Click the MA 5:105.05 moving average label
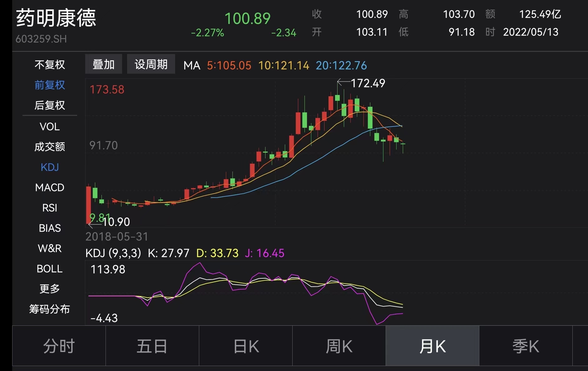Image resolution: width=588 pixels, height=371 pixels. [x=228, y=66]
